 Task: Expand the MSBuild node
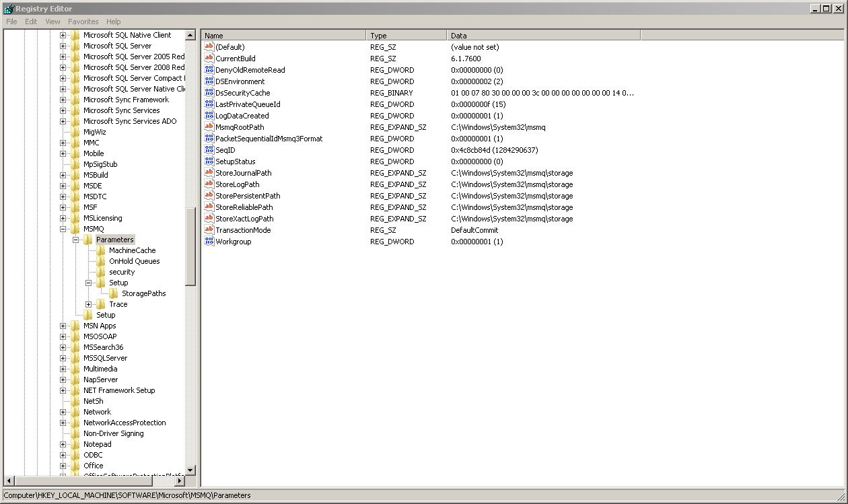[63, 175]
